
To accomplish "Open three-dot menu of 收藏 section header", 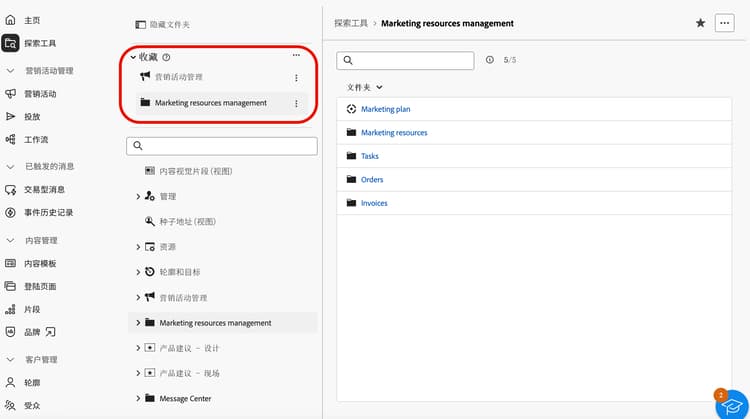I will (x=296, y=55).
